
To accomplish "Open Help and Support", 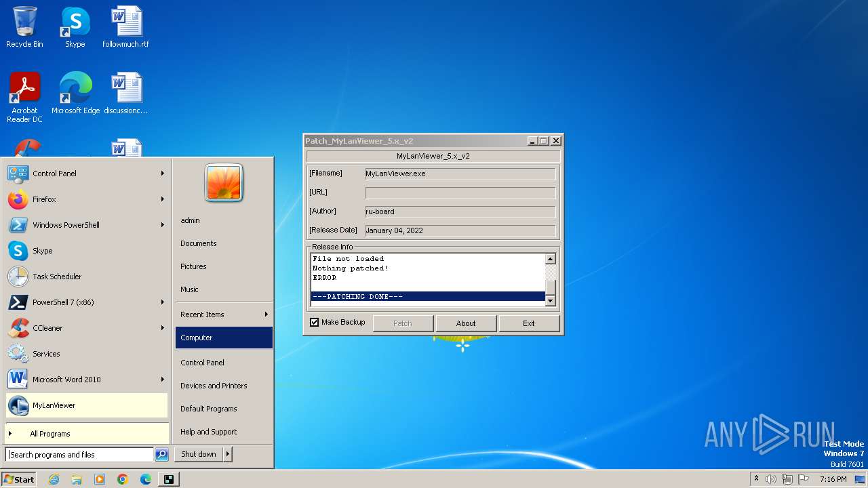I will (224, 432).
